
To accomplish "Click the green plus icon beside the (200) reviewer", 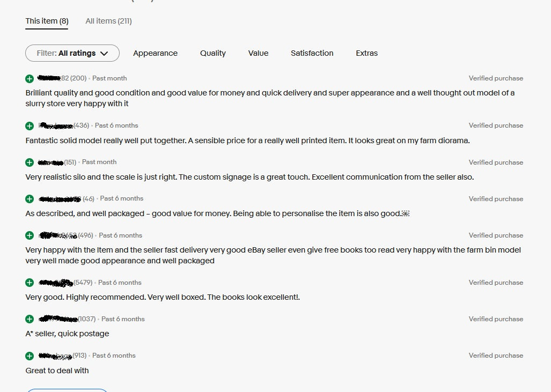I will click(30, 79).
